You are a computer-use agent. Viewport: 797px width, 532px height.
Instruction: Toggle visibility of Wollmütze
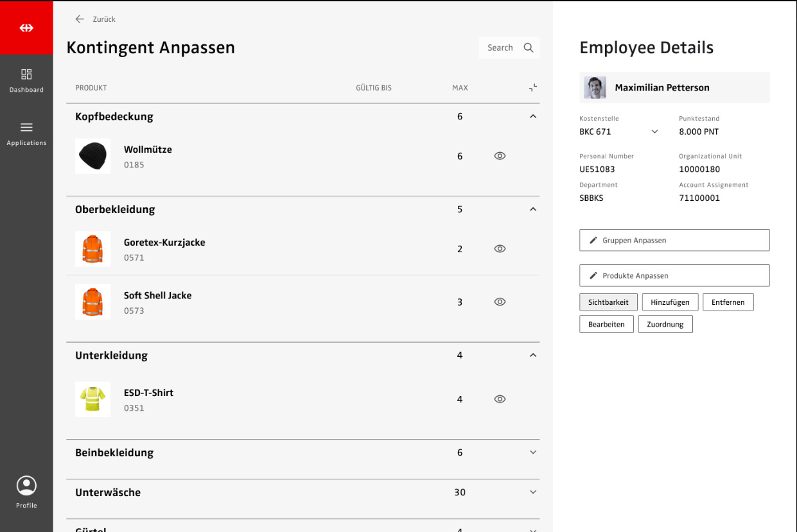pyautogui.click(x=500, y=156)
